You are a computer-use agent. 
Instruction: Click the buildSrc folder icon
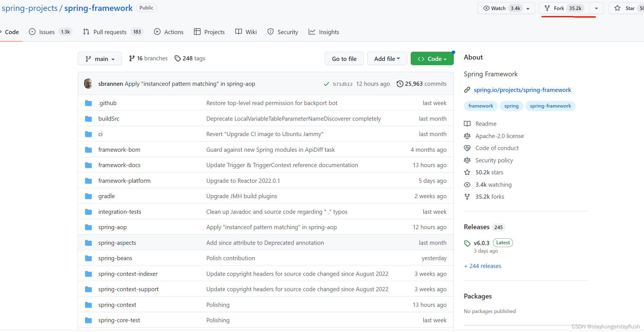[x=88, y=119]
